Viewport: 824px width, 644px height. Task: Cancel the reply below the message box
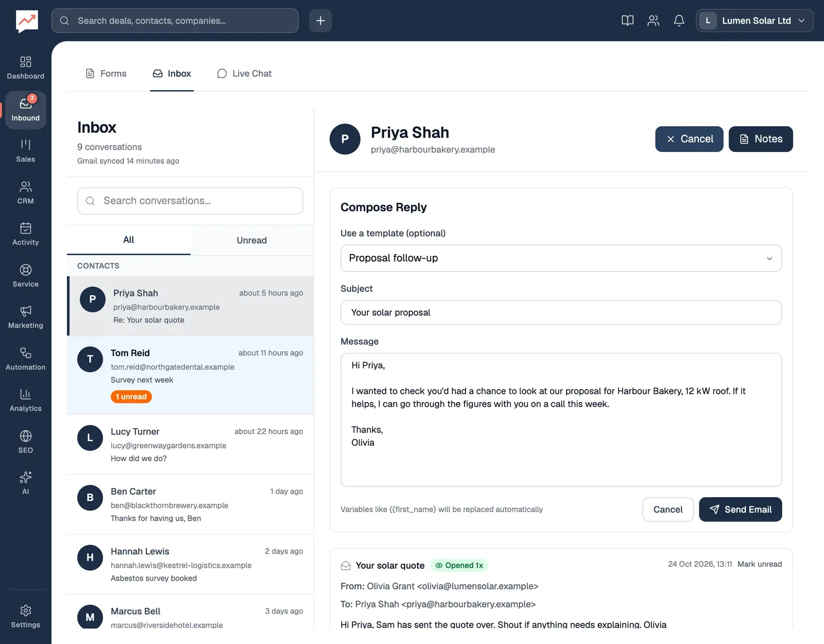point(668,510)
